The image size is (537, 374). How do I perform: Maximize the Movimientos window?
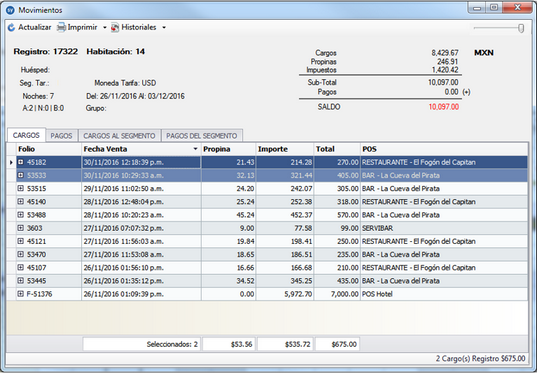pos(494,8)
